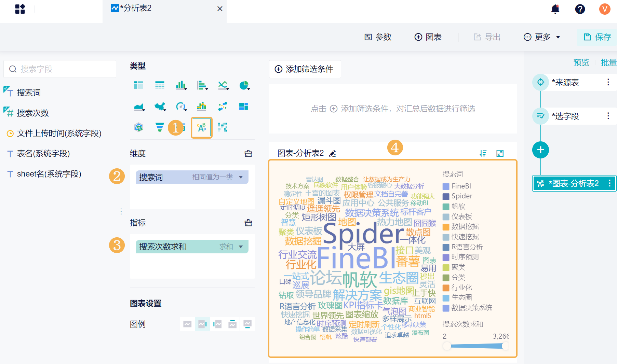The image size is (617, 364).
Task: Click the 批量 link
Action: pyautogui.click(x=609, y=62)
